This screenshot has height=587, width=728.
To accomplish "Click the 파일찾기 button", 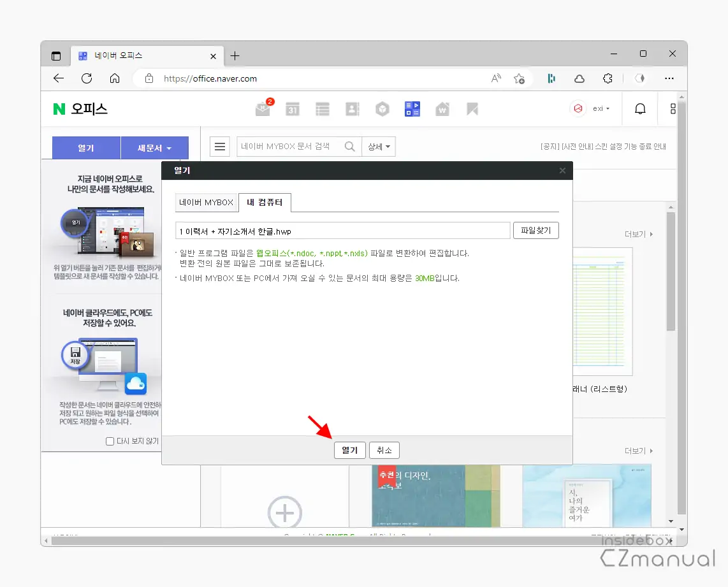I will (535, 231).
